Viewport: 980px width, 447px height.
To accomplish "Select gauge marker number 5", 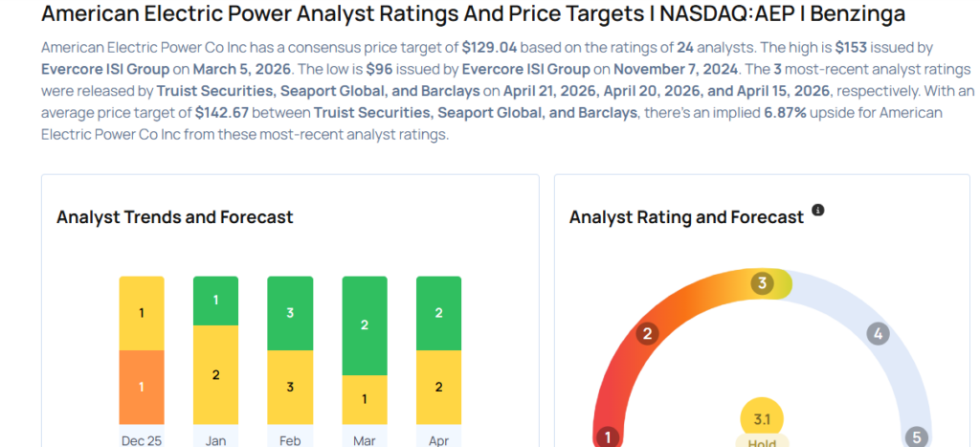I will [916, 437].
